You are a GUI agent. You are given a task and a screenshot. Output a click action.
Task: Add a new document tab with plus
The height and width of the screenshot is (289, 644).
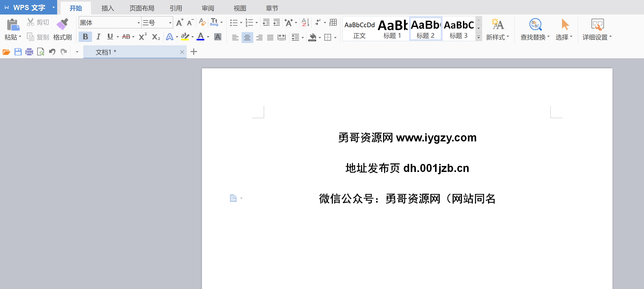tap(194, 52)
